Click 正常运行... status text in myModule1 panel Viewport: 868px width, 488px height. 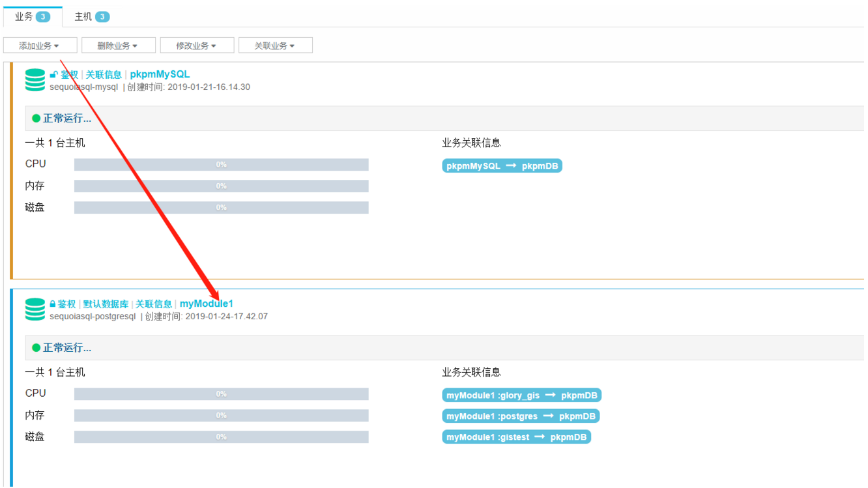(67, 348)
